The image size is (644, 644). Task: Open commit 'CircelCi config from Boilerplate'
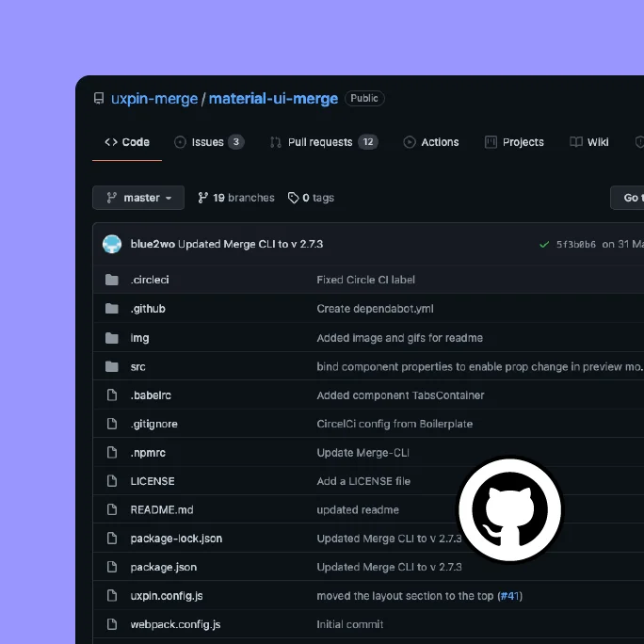click(394, 424)
